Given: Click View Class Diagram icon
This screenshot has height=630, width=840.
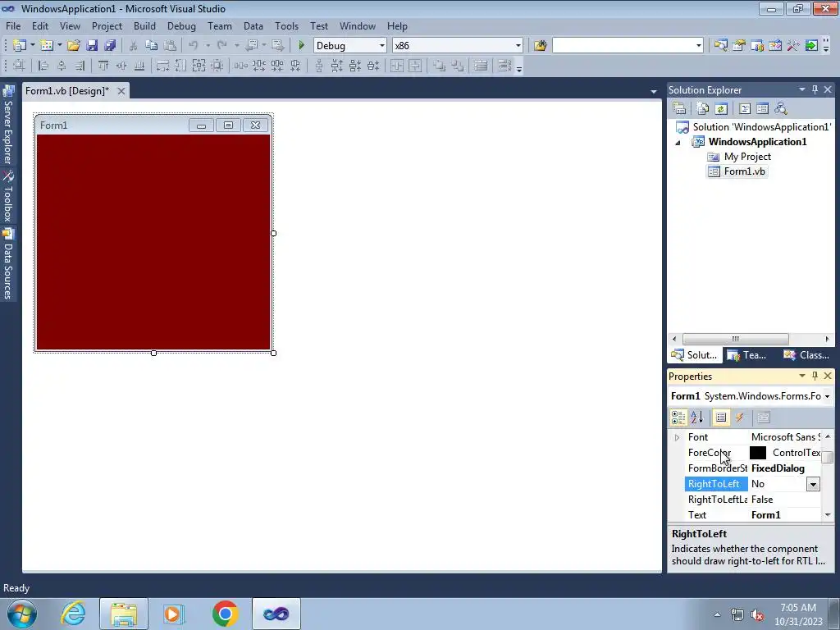Looking at the screenshot, I should click(x=781, y=109).
